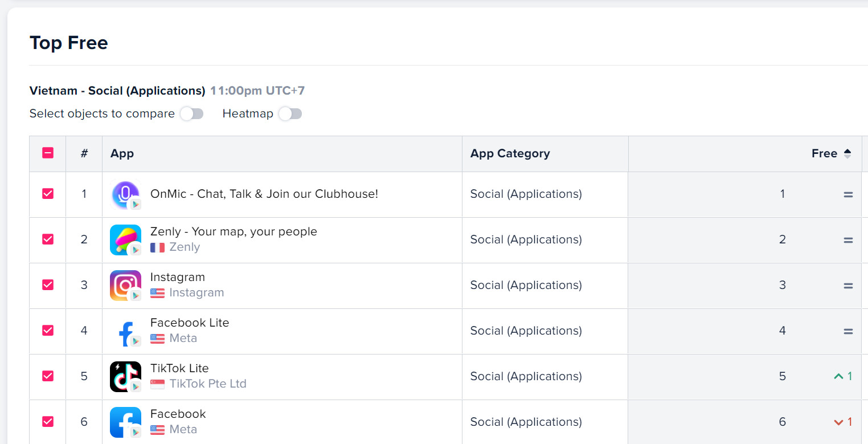This screenshot has width=868, height=444.
Task: Click the Facebook Lite app icon
Action: click(x=125, y=331)
